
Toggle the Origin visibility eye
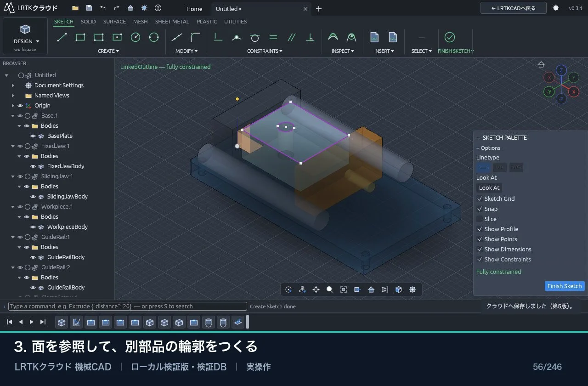coord(20,106)
